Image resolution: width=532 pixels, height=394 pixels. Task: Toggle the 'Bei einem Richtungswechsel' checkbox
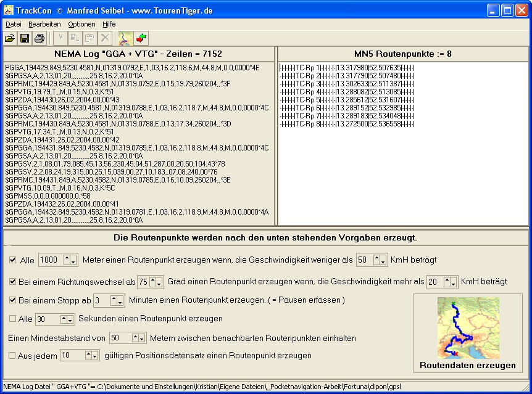pyautogui.click(x=13, y=282)
